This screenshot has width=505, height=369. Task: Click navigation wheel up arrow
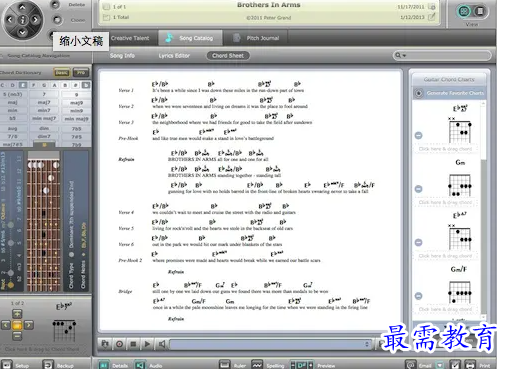coord(22,7)
